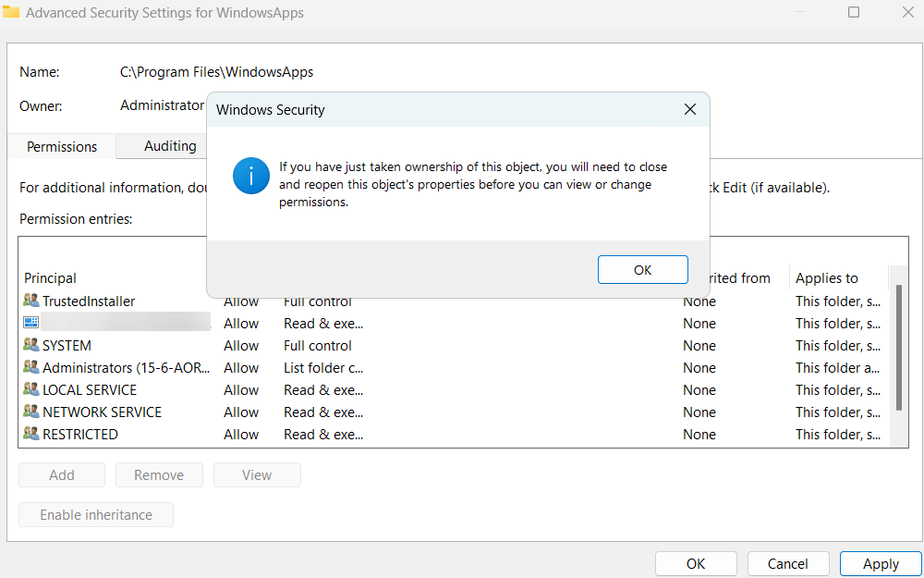This screenshot has height=578, width=924.
Task: Click the "Permission entries:" label
Action: pyautogui.click(x=76, y=219)
